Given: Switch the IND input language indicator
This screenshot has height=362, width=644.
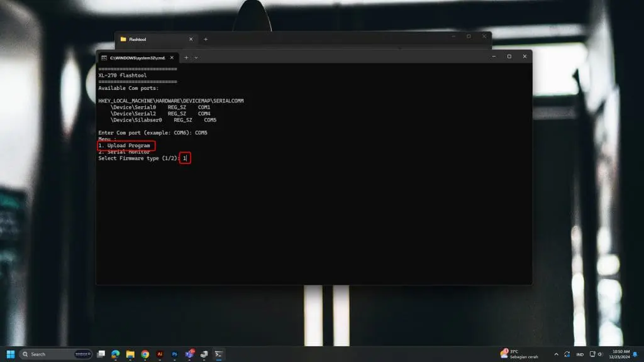Looking at the screenshot, I should click(x=580, y=354).
